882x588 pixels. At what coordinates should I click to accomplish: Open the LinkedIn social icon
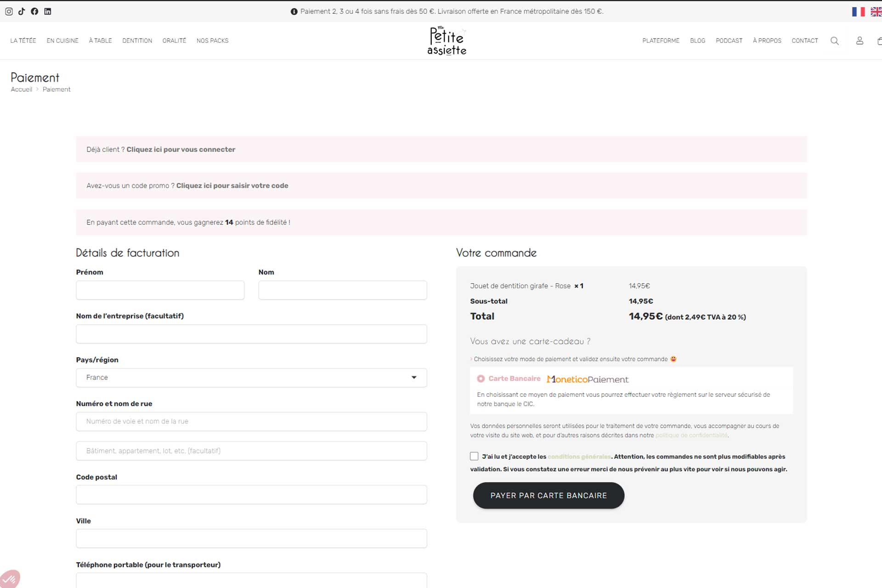coord(47,11)
